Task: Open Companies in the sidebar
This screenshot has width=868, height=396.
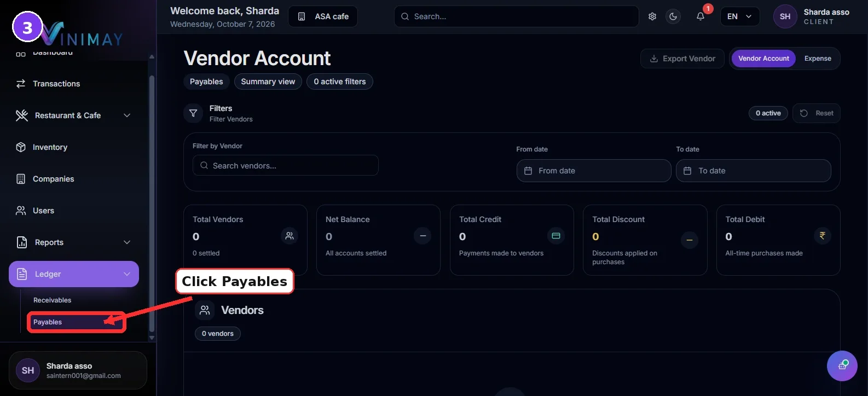Action: [x=74, y=179]
